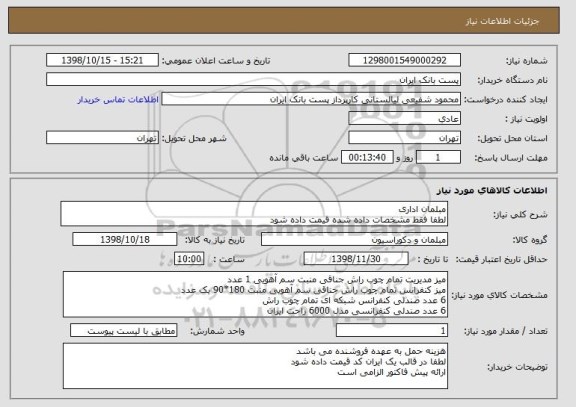Viewport: 576px width, 407px height.
Task: Open the buyer contact information link
Action: click(118, 100)
